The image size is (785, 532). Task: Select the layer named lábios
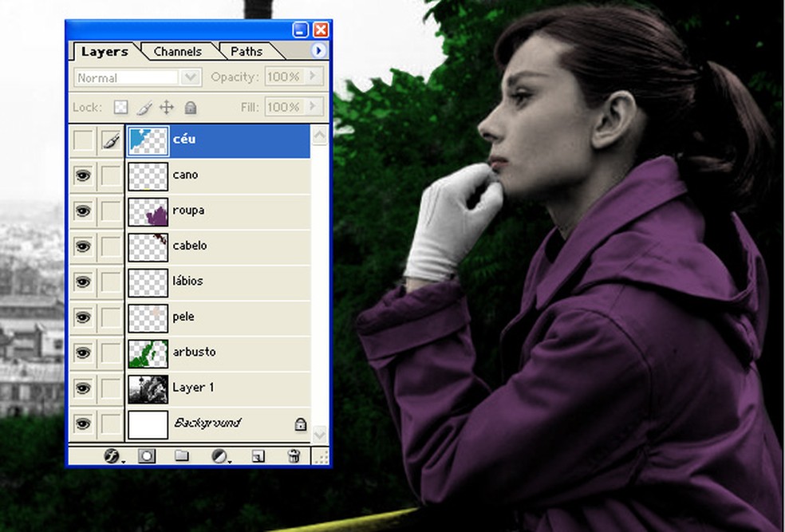click(187, 281)
